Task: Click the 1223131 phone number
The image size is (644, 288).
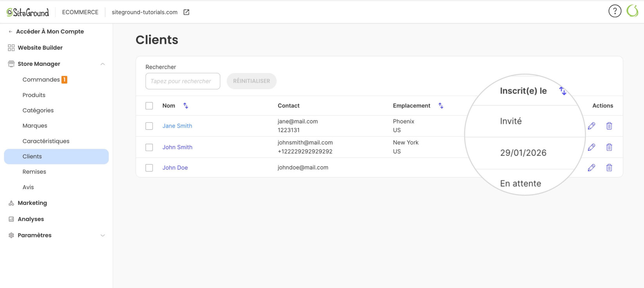Action: coord(288,130)
